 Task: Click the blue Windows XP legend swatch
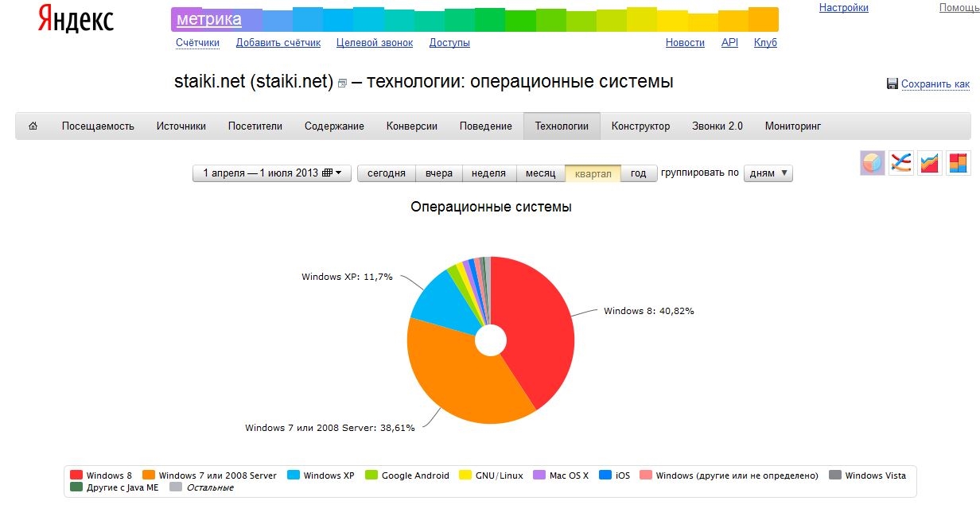pos(294,475)
